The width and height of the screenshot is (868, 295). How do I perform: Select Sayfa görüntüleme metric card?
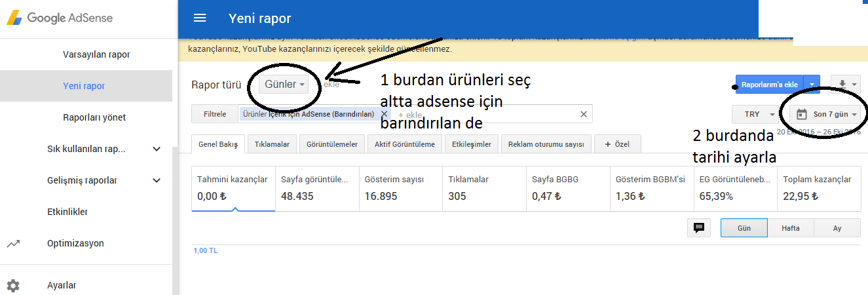point(317,188)
